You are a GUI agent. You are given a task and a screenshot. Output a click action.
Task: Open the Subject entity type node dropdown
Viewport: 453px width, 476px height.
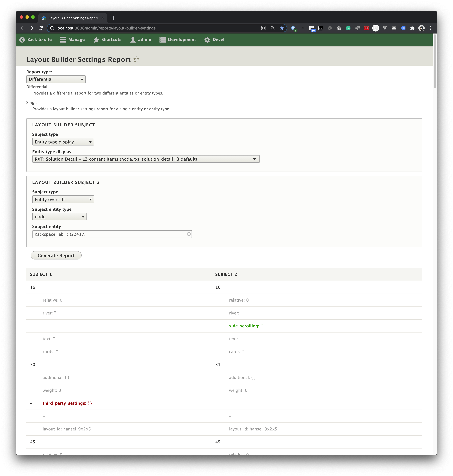point(59,217)
